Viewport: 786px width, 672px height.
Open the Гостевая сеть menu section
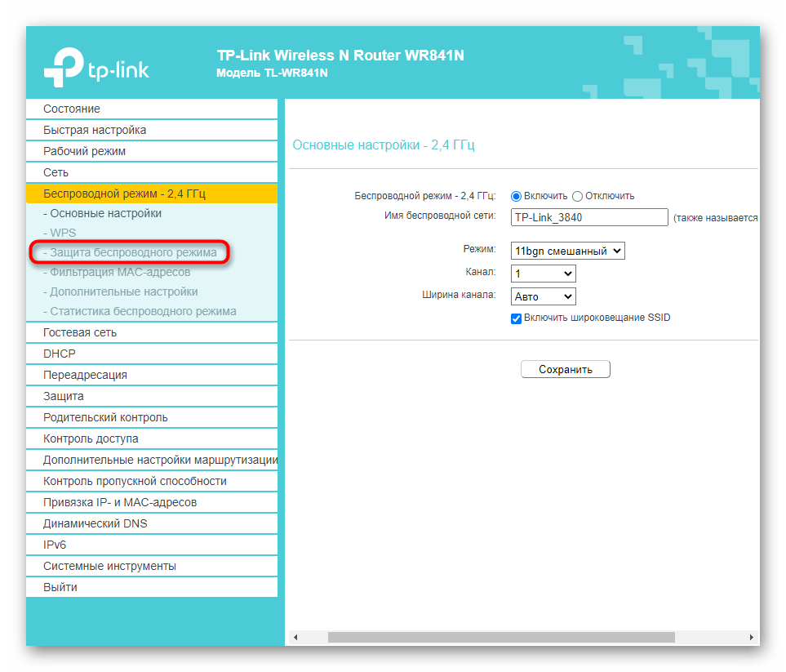80,332
